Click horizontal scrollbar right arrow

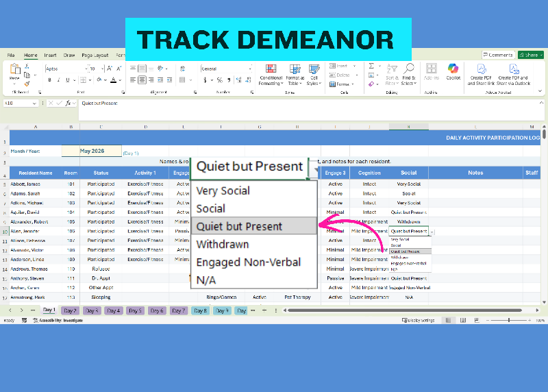(x=537, y=310)
